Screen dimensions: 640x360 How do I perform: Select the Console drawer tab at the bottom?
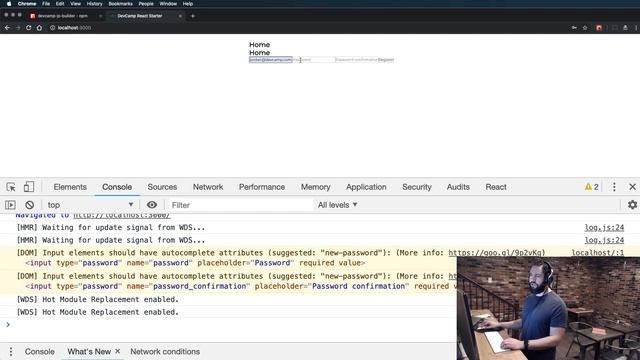click(40, 351)
